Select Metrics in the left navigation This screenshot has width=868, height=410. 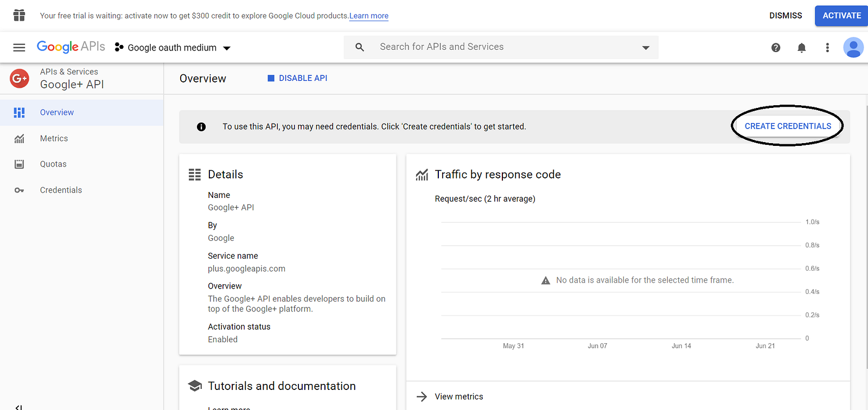[x=82, y=139]
